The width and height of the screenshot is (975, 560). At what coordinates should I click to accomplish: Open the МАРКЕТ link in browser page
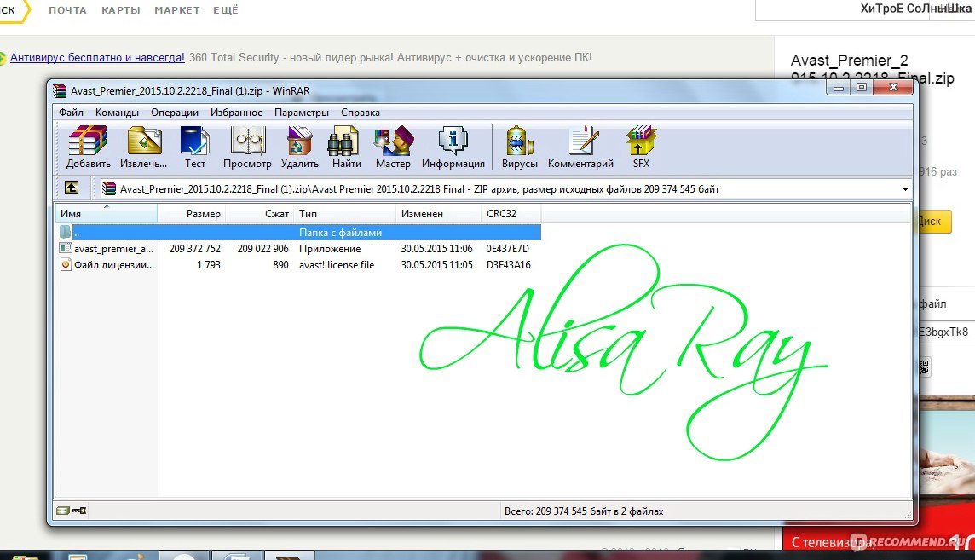(x=177, y=10)
